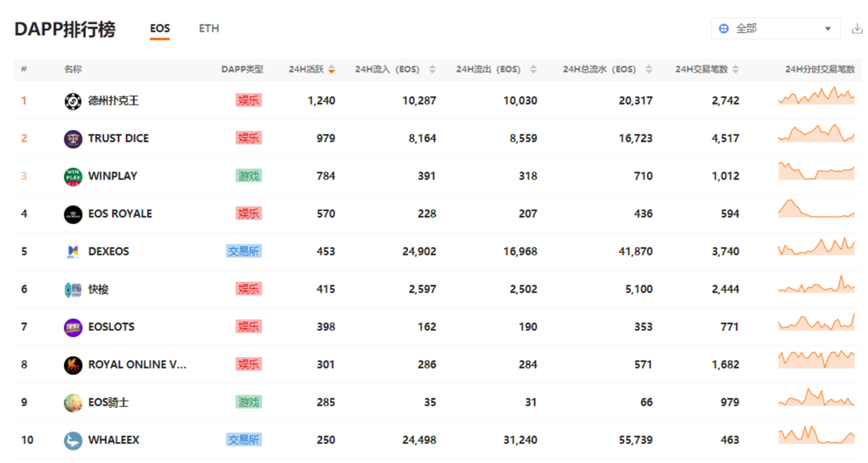Click the 娱乐 tag for 快梭
Image resolution: width=868 pixels, height=463 pixels.
[x=248, y=289]
